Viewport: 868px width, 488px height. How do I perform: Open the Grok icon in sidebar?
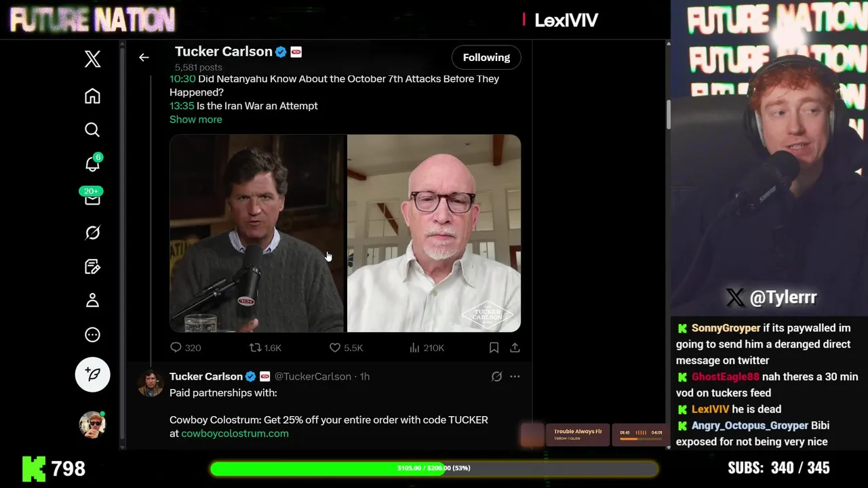92,232
